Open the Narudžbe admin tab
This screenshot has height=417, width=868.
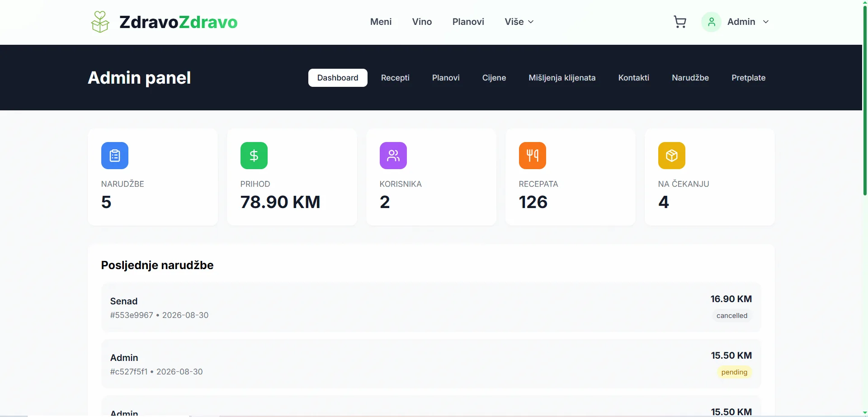(690, 78)
